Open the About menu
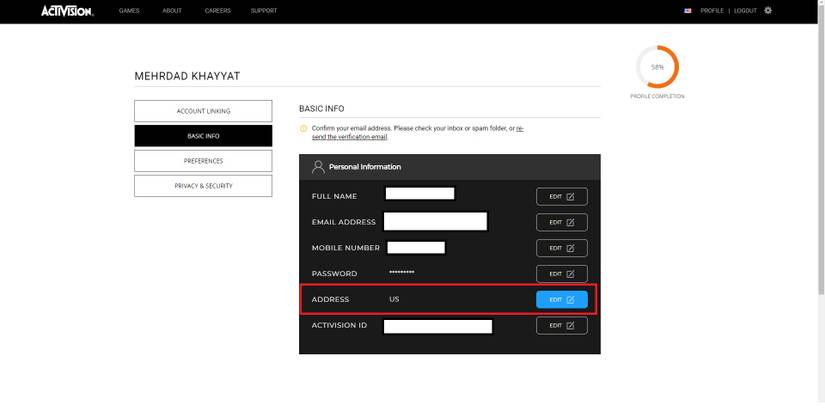825x413 pixels. point(172,11)
